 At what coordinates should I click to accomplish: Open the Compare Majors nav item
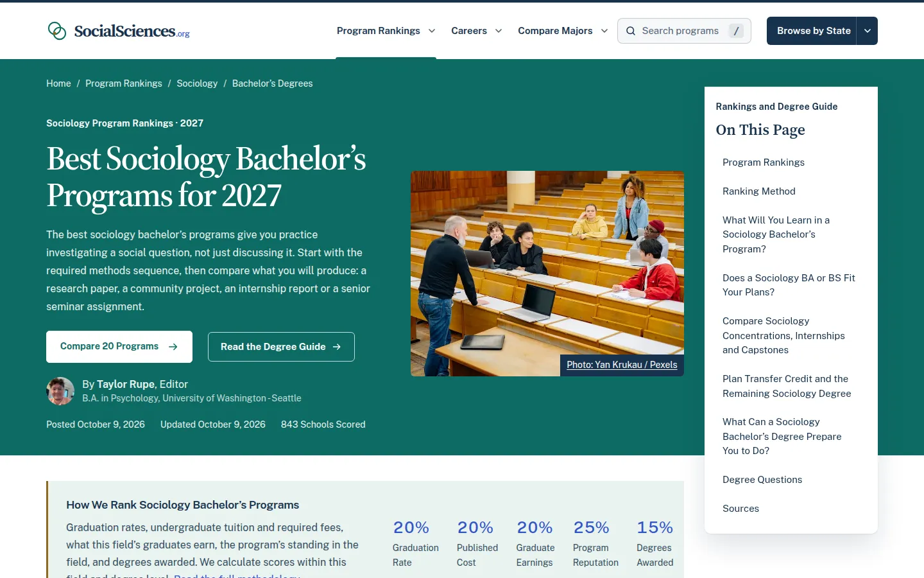(x=555, y=31)
